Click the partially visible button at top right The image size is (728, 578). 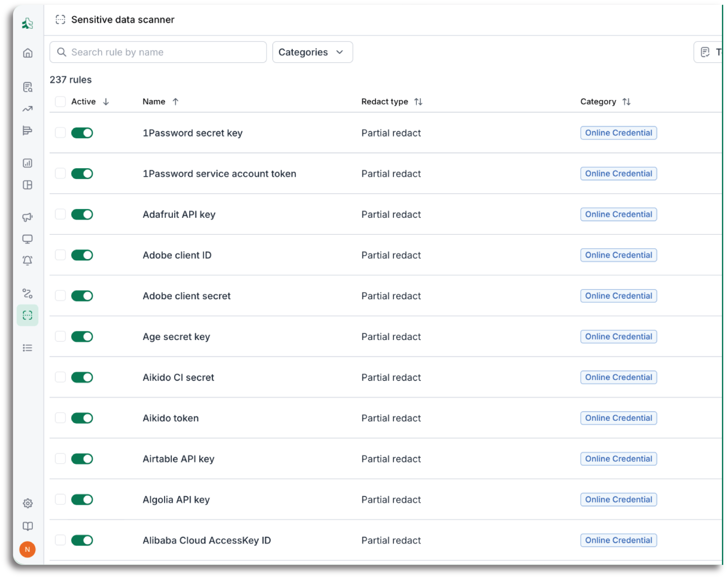click(708, 52)
